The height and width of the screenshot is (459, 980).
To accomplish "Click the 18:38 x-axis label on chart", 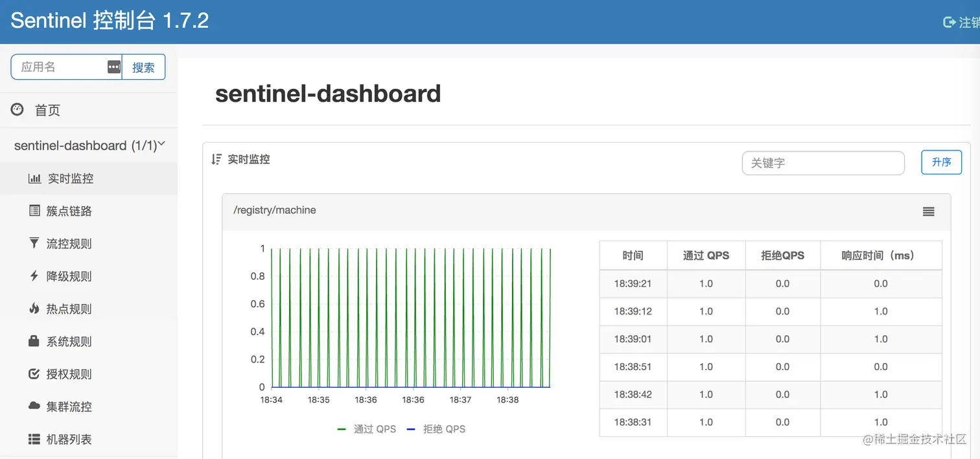I will (x=507, y=400).
